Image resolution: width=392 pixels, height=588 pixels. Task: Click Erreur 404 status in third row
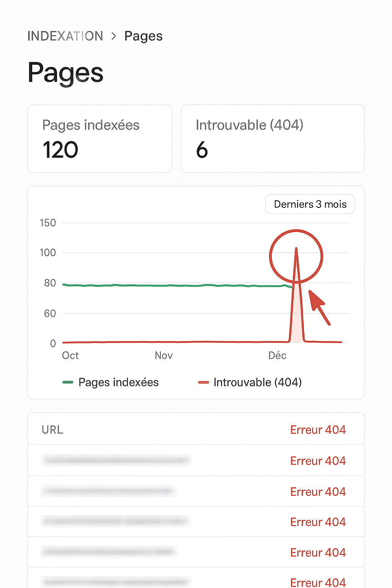[318, 522]
